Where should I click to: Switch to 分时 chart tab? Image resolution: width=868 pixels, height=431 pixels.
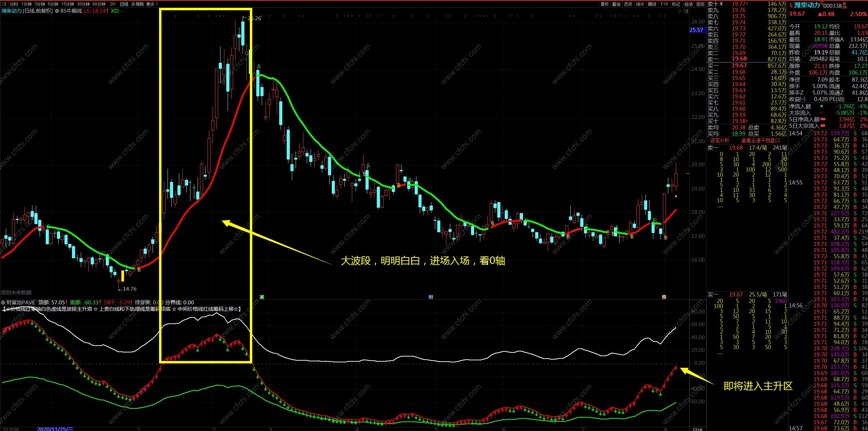[14, 4]
